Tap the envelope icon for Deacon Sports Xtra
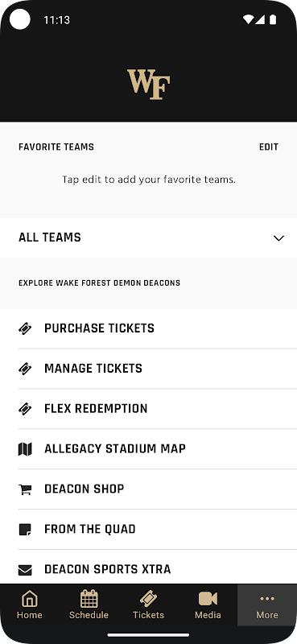 (25, 570)
